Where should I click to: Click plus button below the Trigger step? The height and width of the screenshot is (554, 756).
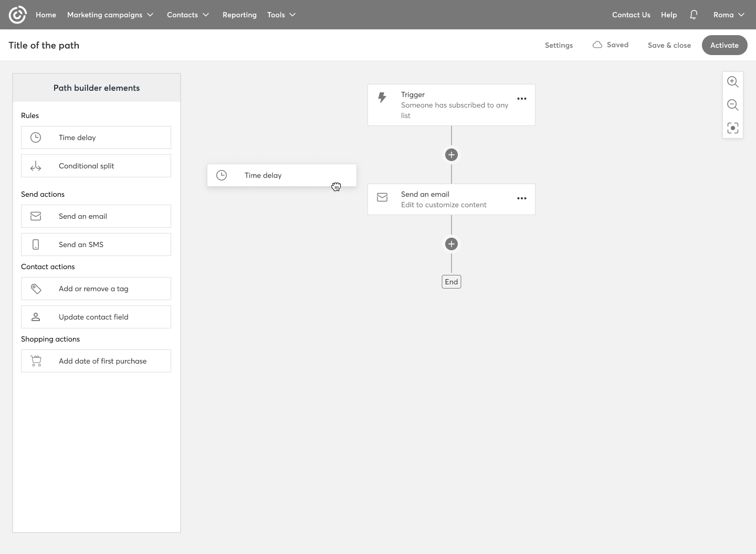click(x=451, y=155)
